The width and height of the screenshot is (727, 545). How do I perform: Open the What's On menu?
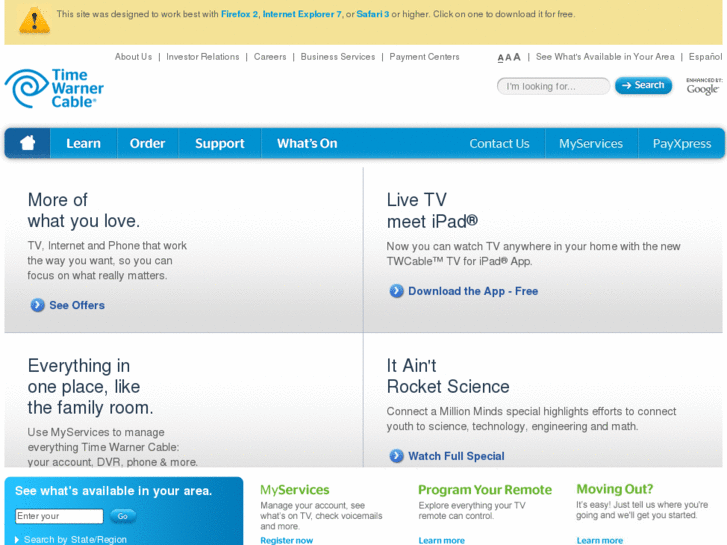[307, 143]
